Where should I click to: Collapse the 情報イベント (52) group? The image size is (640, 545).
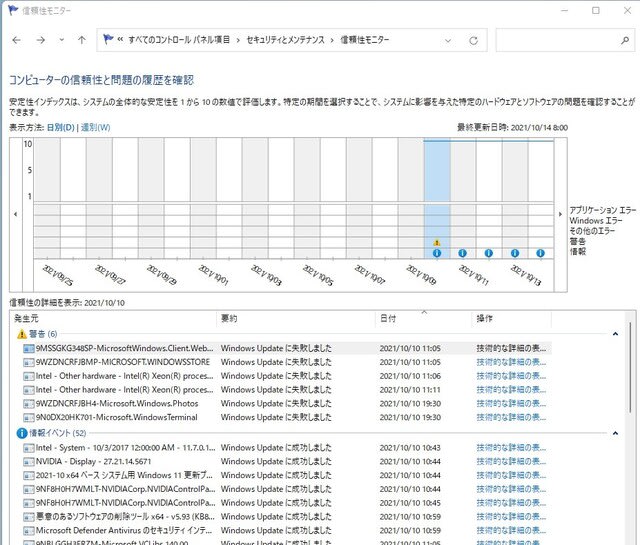point(616,433)
